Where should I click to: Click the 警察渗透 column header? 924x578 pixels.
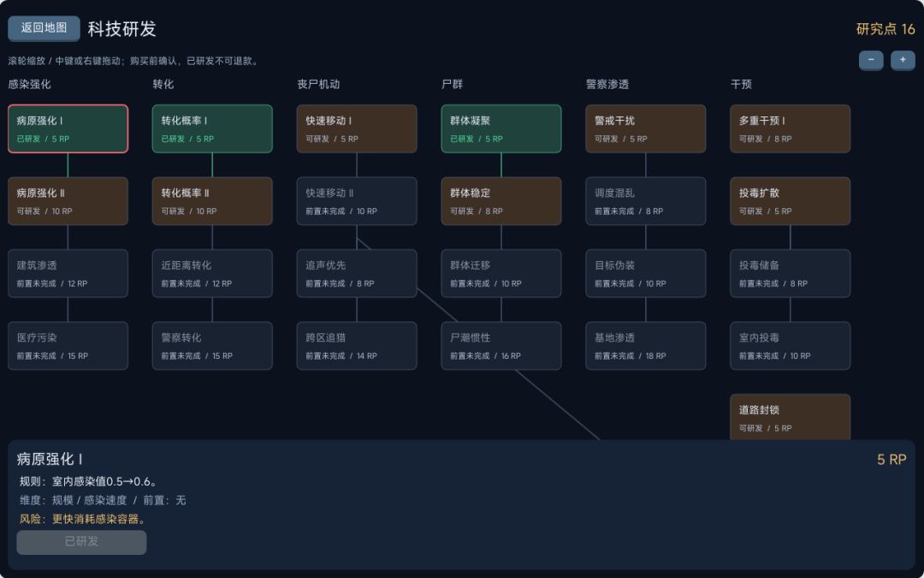tap(607, 84)
